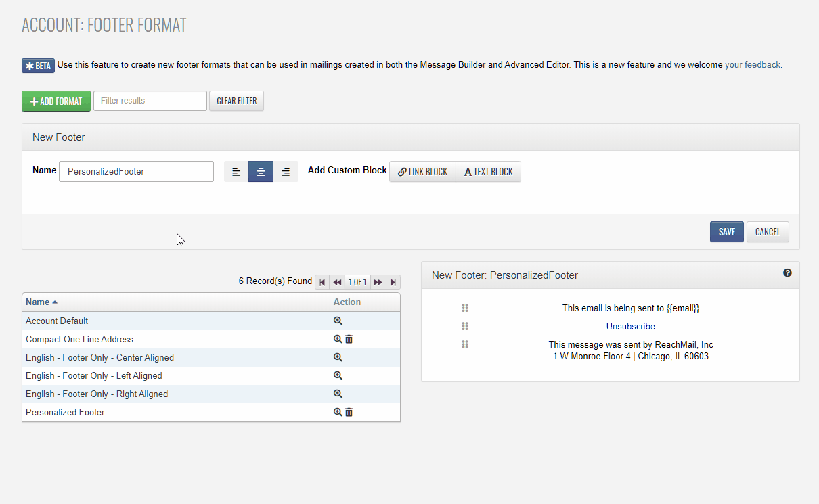This screenshot has height=504, width=819.
Task: Add a Link Block
Action: pyautogui.click(x=422, y=172)
